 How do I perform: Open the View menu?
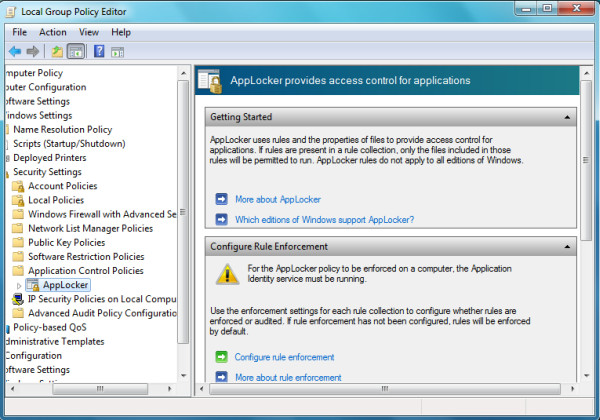point(89,32)
